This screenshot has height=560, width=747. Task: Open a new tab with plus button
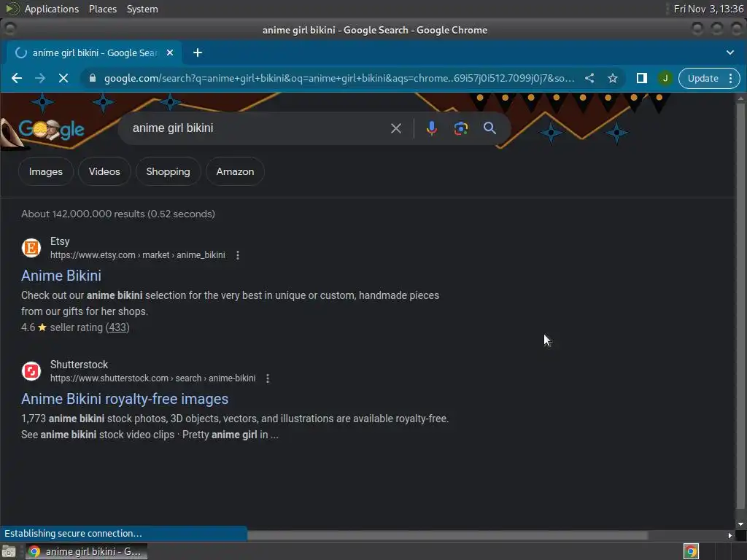(198, 52)
